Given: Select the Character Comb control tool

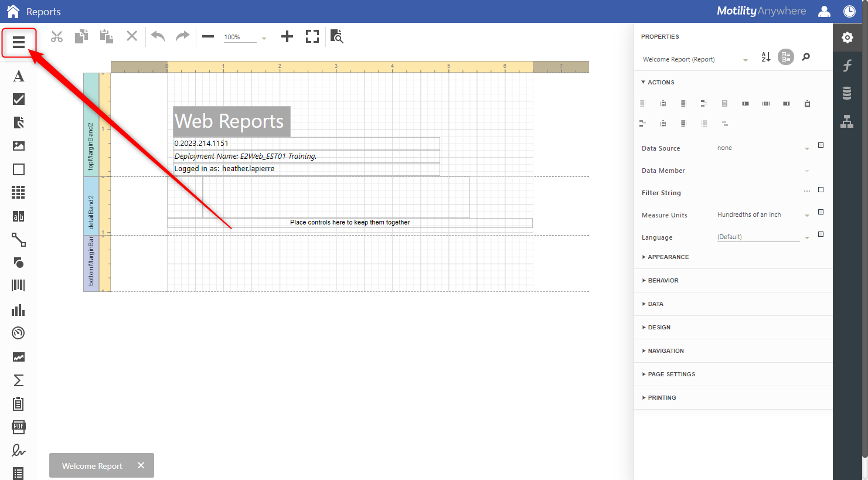Looking at the screenshot, I should [19, 216].
